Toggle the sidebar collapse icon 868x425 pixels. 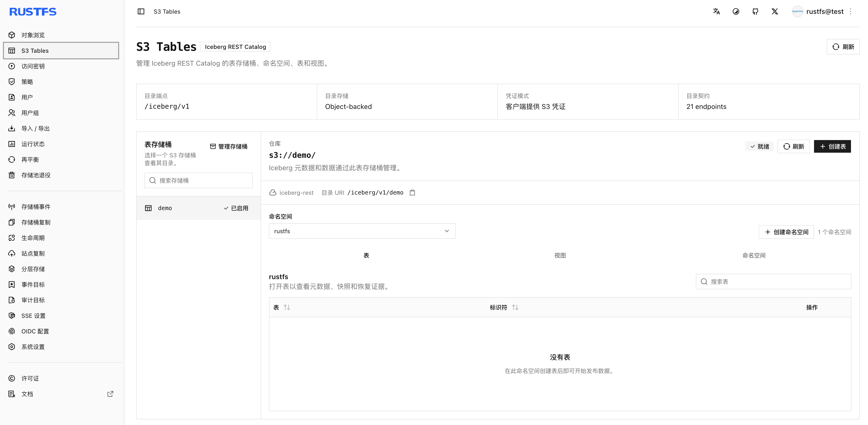[x=141, y=11]
